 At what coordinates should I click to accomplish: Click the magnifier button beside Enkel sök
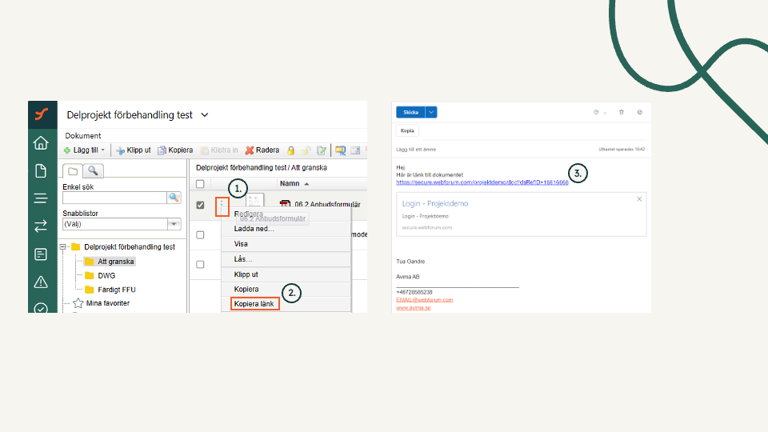click(x=174, y=198)
